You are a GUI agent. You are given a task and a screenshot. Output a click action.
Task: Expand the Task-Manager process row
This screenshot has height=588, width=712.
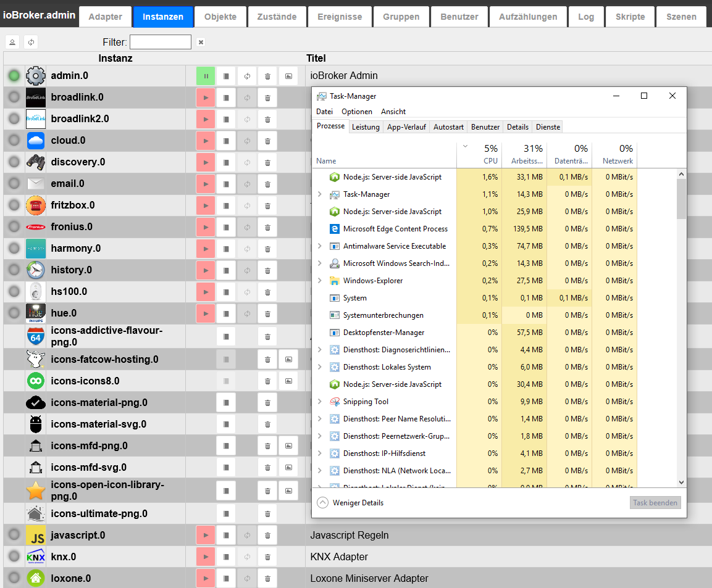pyautogui.click(x=320, y=194)
